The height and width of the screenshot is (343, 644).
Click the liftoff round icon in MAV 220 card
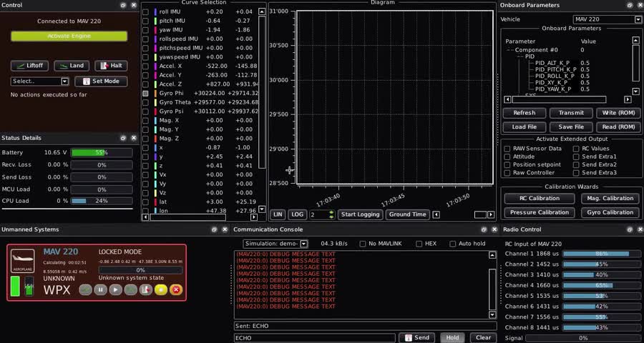[85, 289]
